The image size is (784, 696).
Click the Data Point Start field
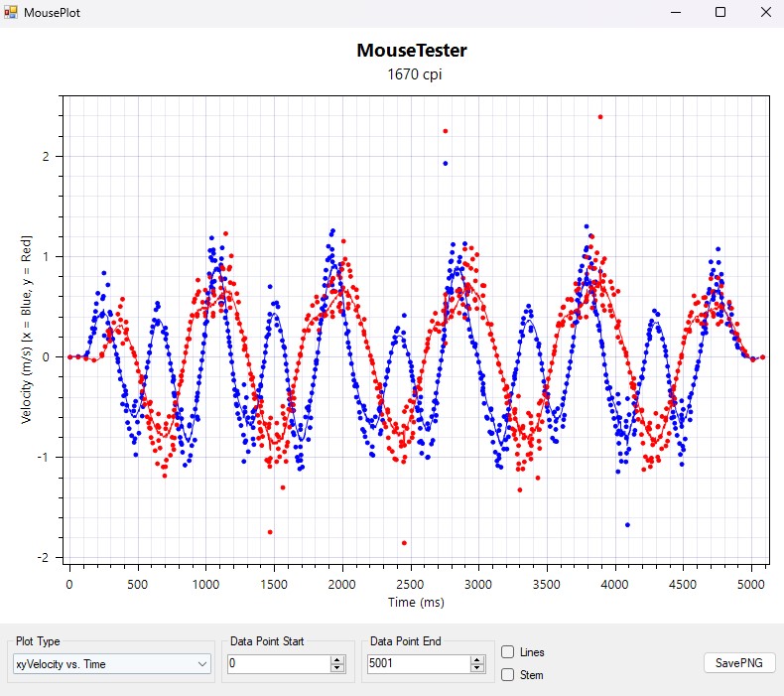click(x=278, y=663)
